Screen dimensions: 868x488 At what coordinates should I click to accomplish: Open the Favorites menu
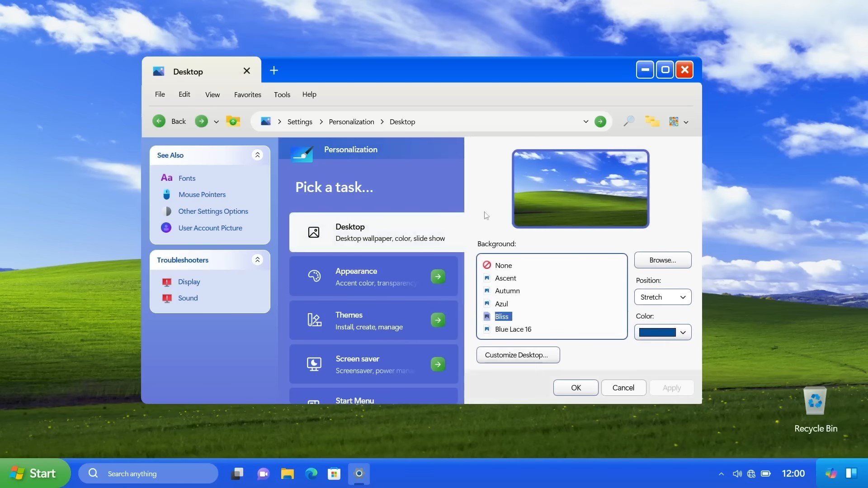247,94
